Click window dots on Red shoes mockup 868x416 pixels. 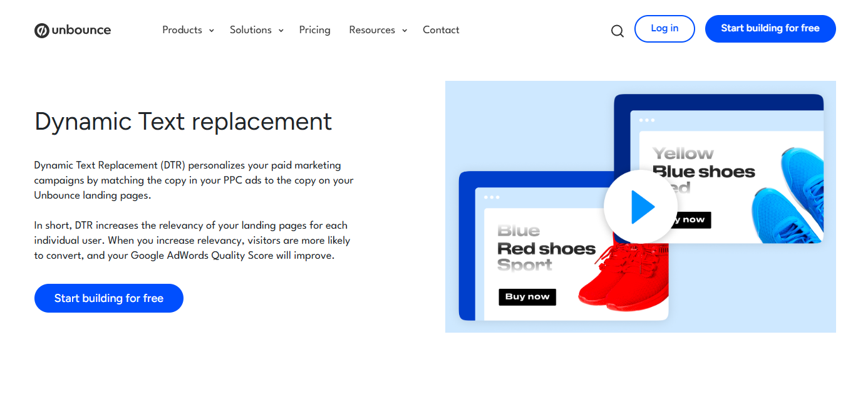[x=492, y=197]
